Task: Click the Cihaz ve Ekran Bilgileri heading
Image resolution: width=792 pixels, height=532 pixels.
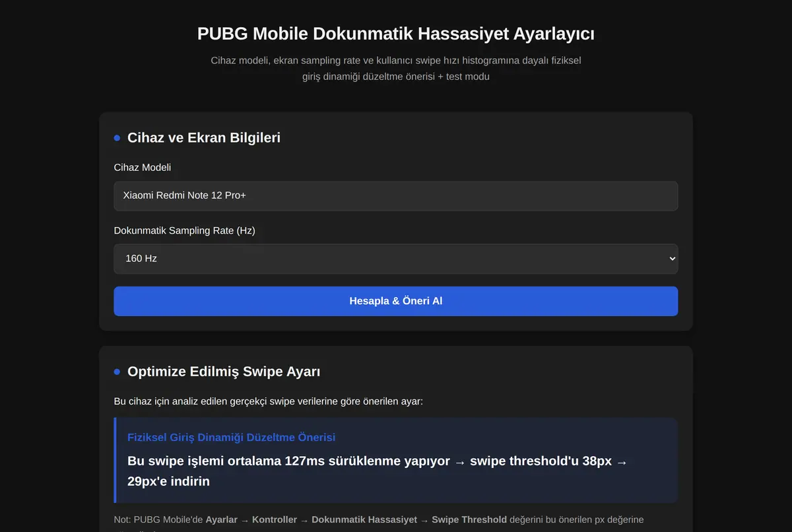Action: (x=204, y=138)
